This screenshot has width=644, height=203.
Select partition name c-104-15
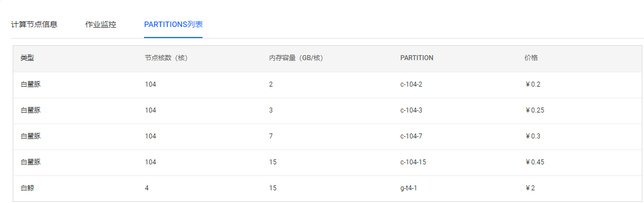[413, 162]
